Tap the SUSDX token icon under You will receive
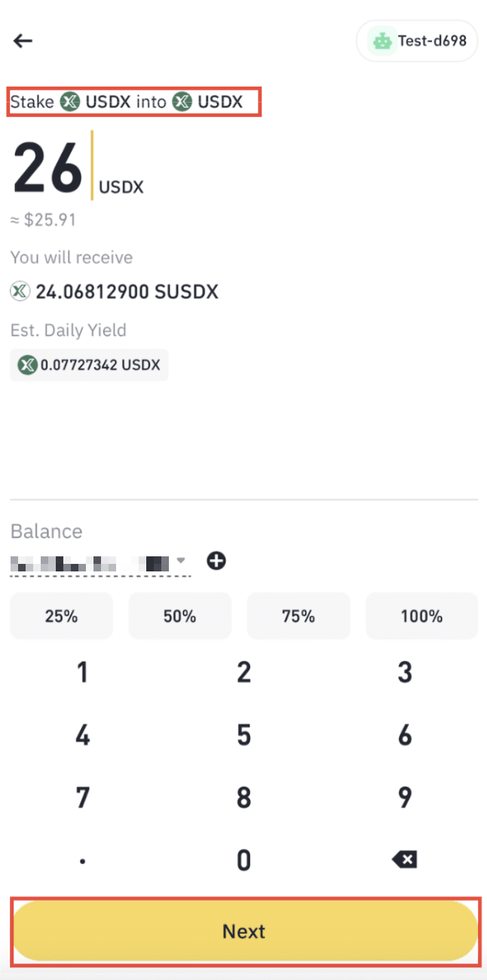This screenshot has height=980, width=487. point(20,291)
